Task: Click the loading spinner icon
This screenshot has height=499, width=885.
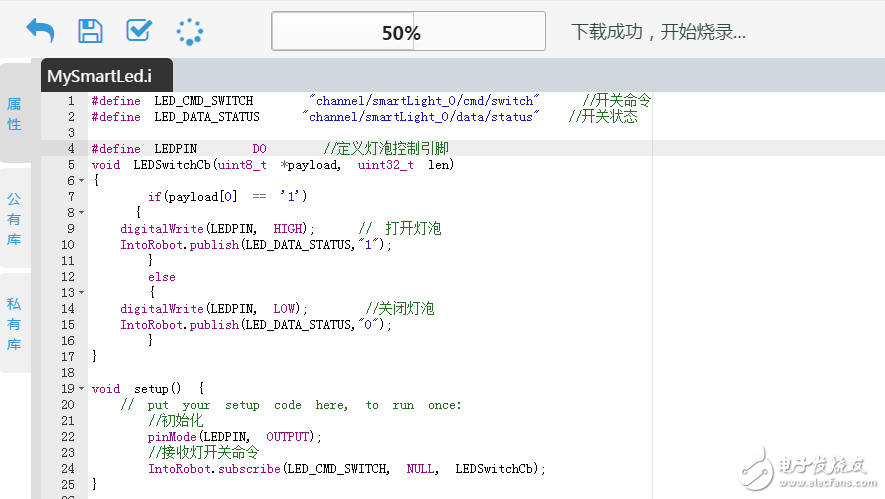Action: [x=189, y=32]
